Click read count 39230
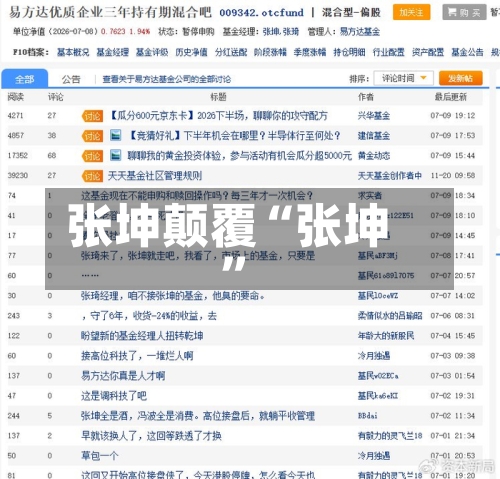 [18, 176]
